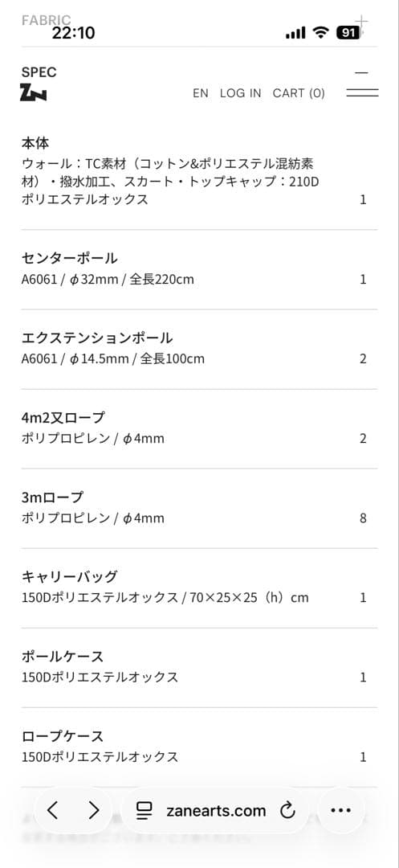Go forward with browser forward arrow
The image size is (399, 868).
pos(94,810)
